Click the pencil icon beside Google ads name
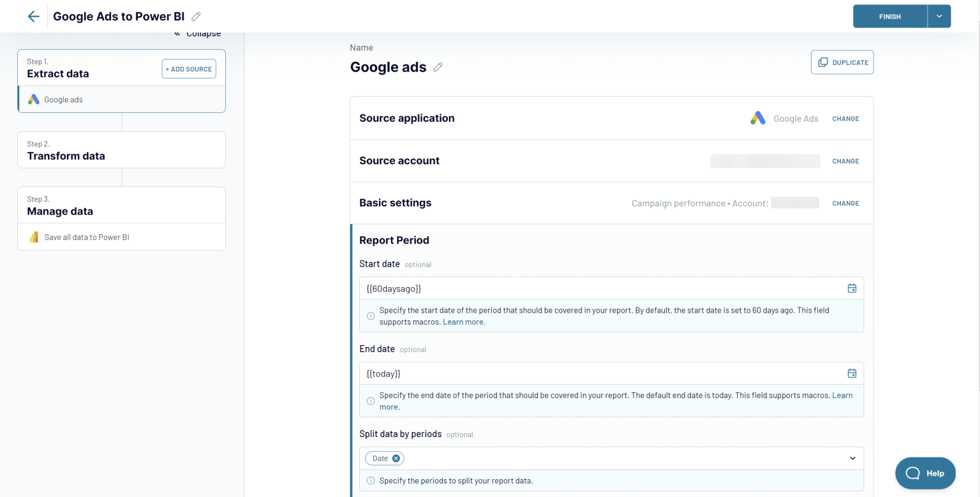Image resolution: width=980 pixels, height=497 pixels. (x=438, y=67)
